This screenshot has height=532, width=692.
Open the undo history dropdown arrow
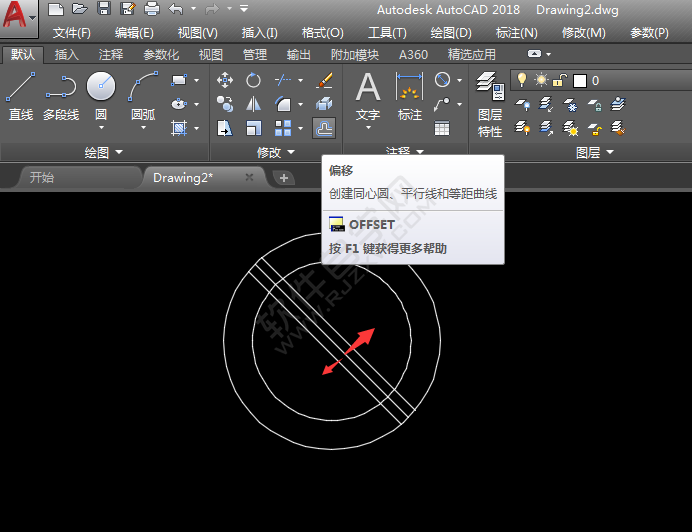pyautogui.click(x=193, y=8)
